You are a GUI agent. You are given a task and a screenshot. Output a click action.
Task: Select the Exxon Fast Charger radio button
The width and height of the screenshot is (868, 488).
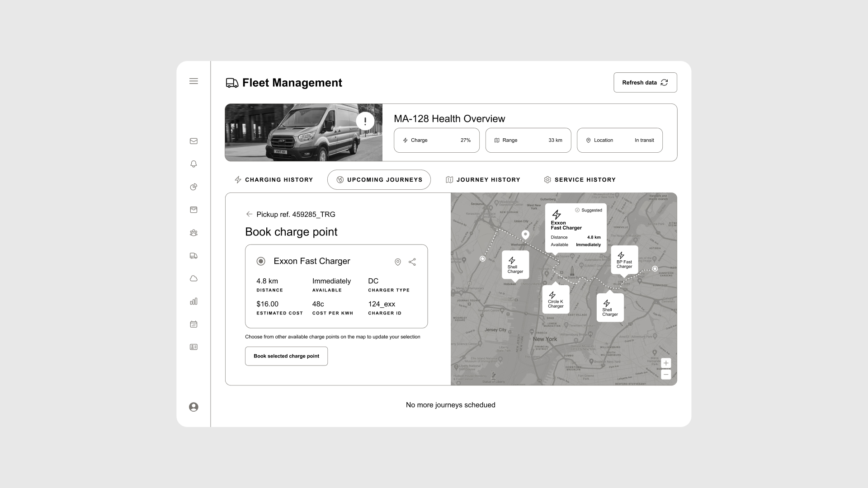[x=261, y=261]
